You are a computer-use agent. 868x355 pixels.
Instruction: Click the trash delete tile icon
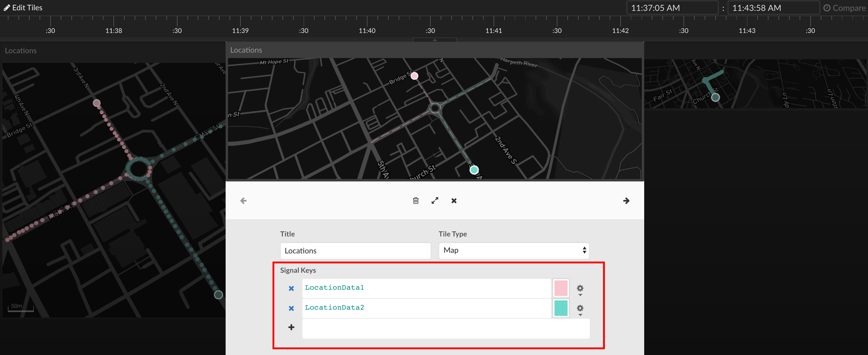(416, 201)
